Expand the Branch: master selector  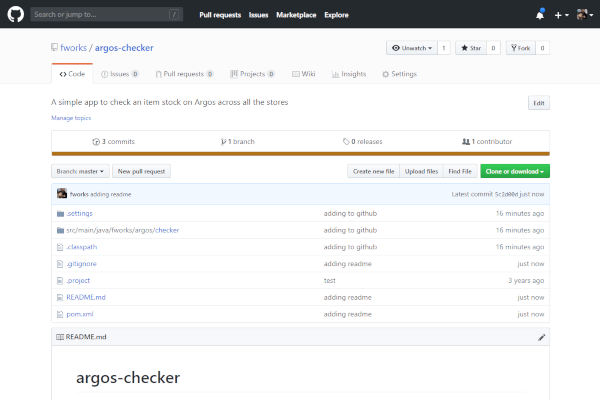(80, 172)
